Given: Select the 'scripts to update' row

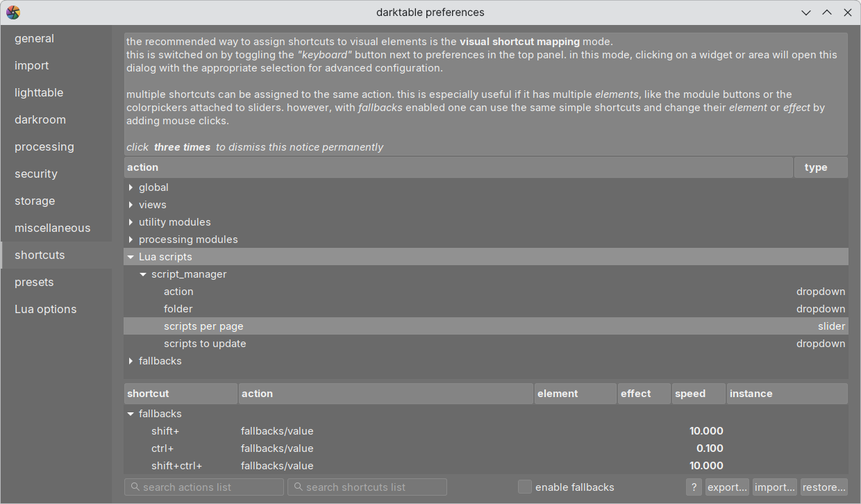Looking at the screenshot, I should [x=486, y=344].
